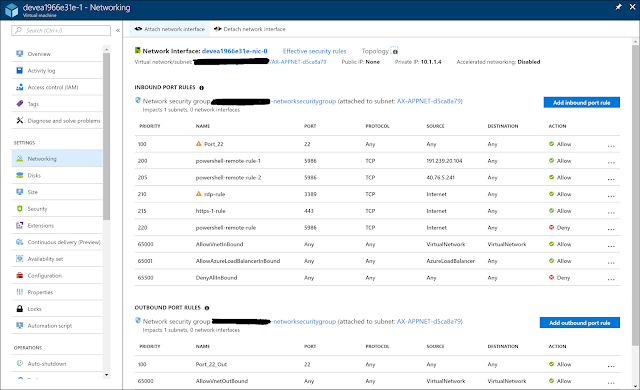Click the outbound port rules info icon
Screen dimensions: 640x390
(x=207, y=308)
